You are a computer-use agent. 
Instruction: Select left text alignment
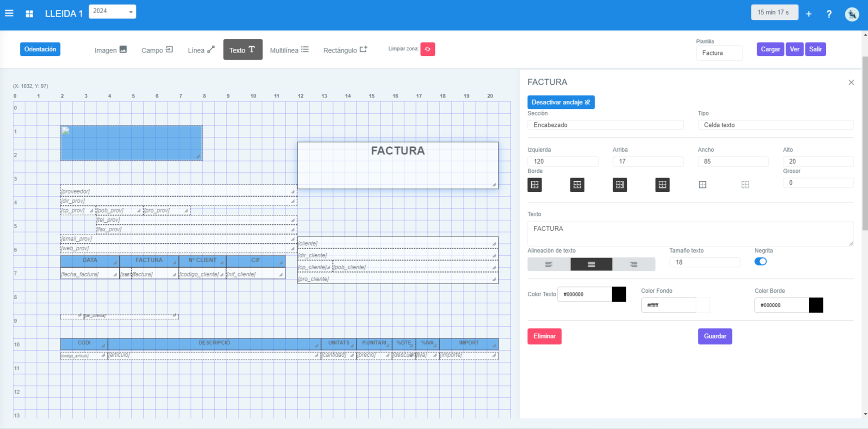pyautogui.click(x=549, y=264)
